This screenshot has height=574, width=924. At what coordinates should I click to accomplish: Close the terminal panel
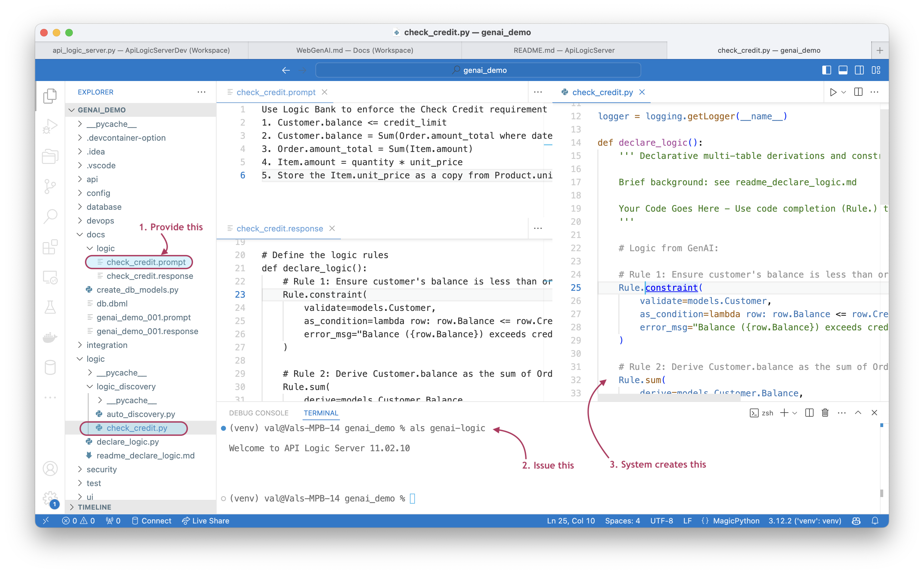[874, 413]
